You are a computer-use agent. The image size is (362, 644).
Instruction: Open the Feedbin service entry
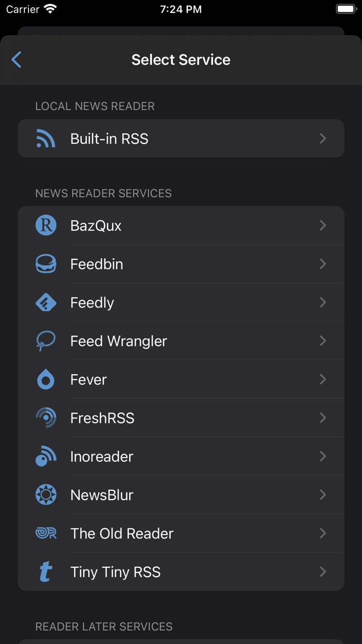(x=181, y=264)
